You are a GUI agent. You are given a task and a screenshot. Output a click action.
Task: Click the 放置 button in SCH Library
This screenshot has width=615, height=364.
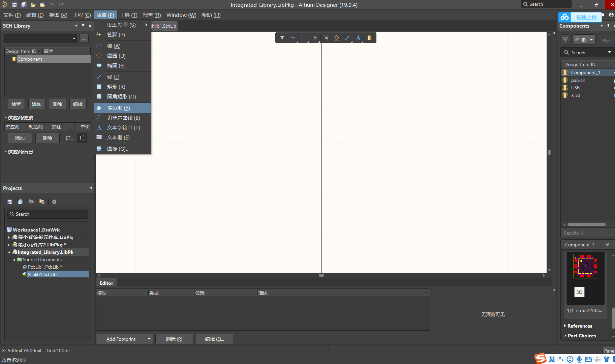tap(16, 104)
